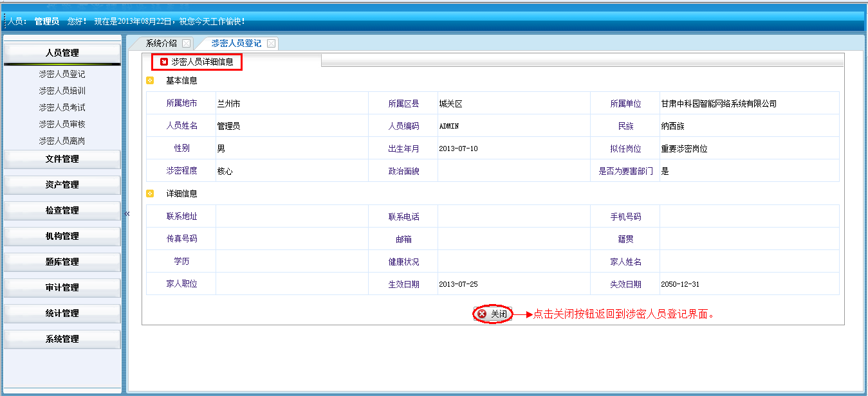Screen dimensions: 868x396
Task: Click the expiry date 2050-12-31
Action: point(680,284)
